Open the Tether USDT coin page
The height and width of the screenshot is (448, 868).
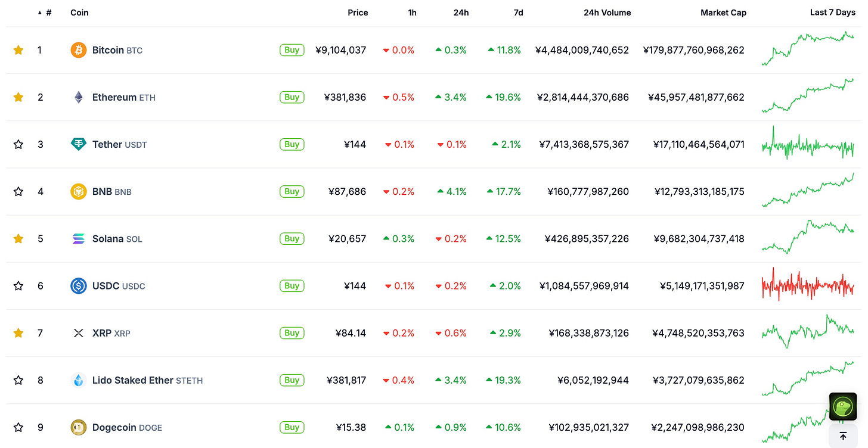pos(119,144)
